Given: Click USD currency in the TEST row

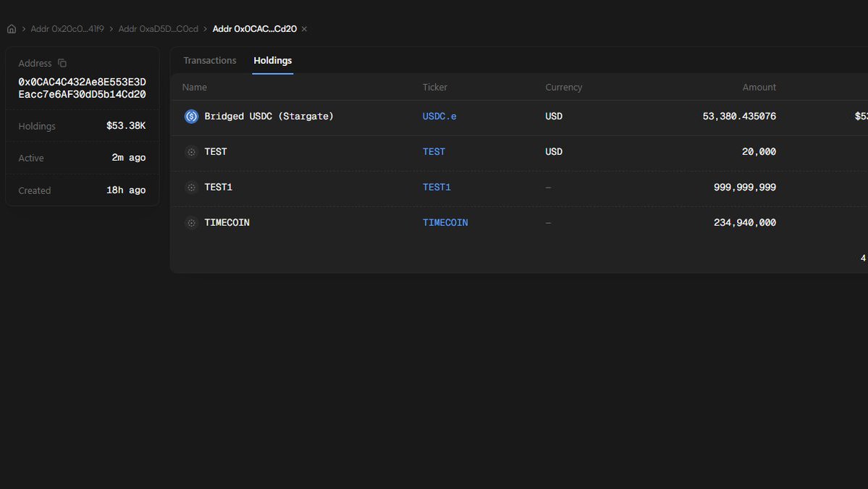Looking at the screenshot, I should (554, 151).
